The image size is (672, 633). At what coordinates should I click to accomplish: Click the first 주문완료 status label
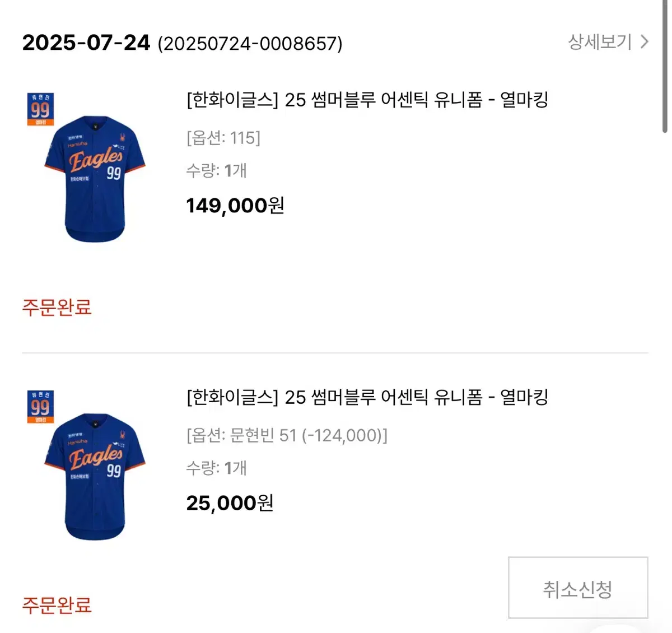click(57, 308)
